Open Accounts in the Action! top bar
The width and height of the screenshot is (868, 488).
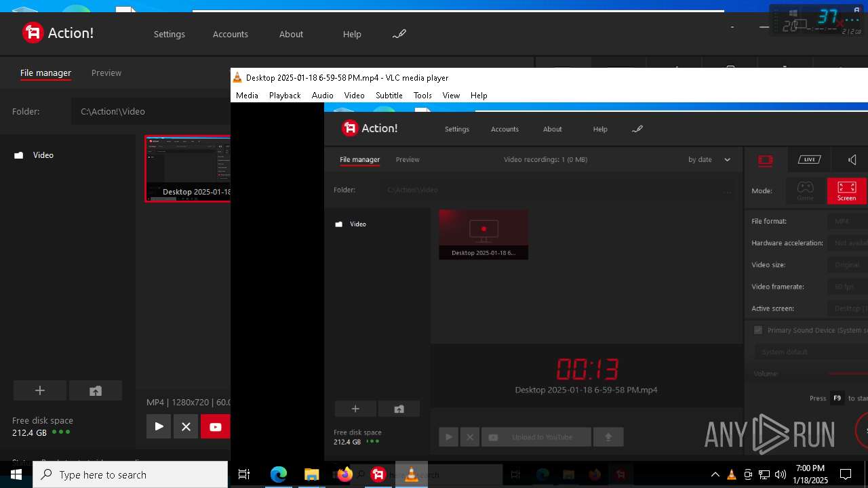click(231, 34)
